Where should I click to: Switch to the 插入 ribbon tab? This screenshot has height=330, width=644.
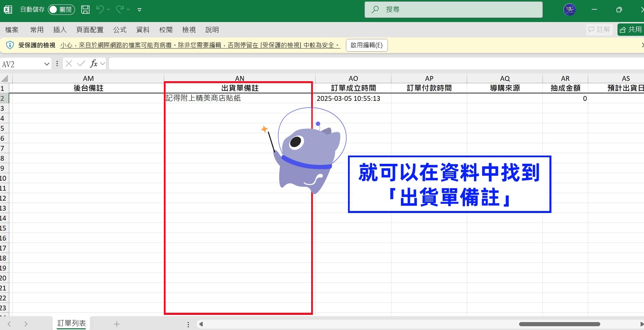(60, 30)
